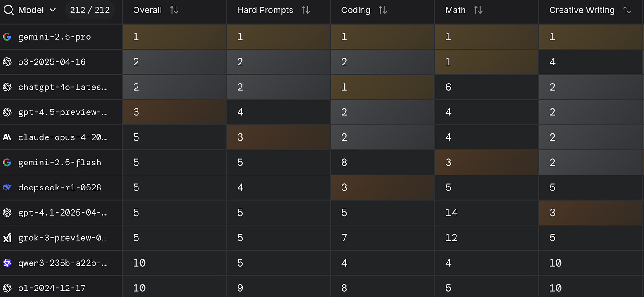644x297 pixels.
Task: Click the Coding column header label
Action: pyautogui.click(x=356, y=10)
